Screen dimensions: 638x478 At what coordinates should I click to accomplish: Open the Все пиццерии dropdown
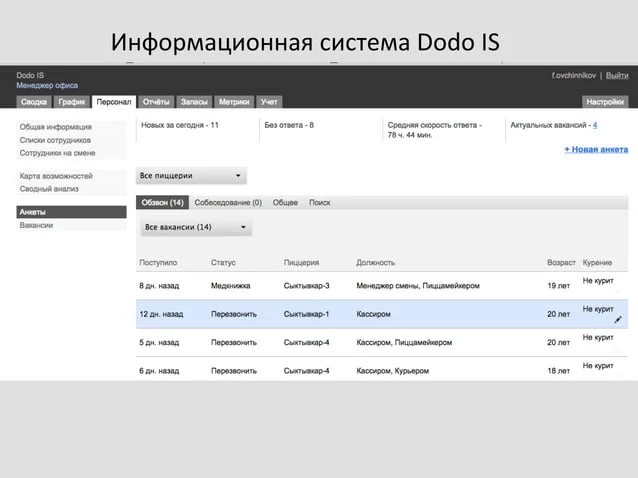pyautogui.click(x=191, y=176)
